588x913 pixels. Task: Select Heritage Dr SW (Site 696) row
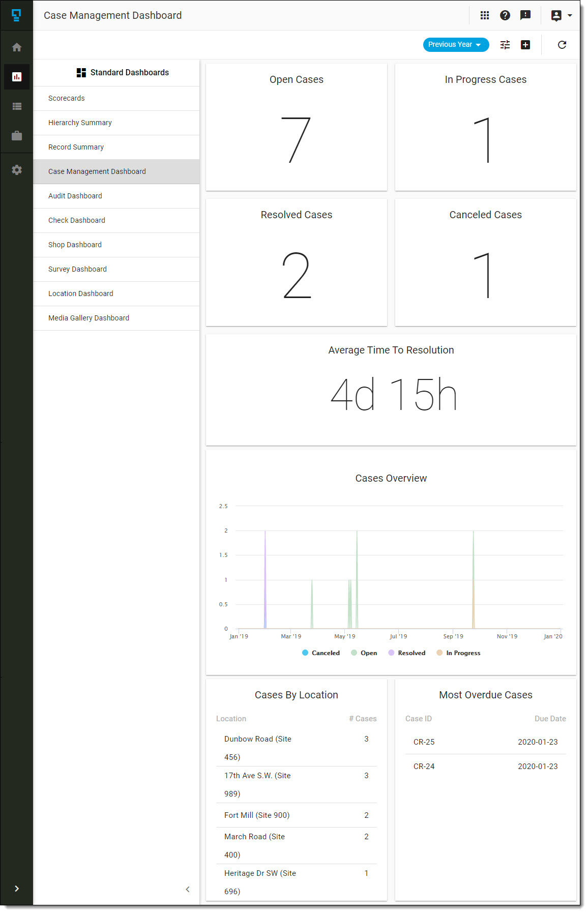pos(297,882)
